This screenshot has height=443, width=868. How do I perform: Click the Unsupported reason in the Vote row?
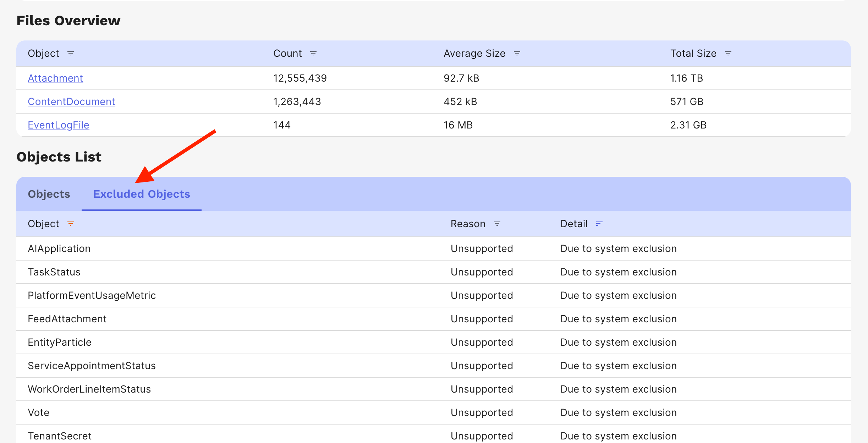[x=482, y=412]
